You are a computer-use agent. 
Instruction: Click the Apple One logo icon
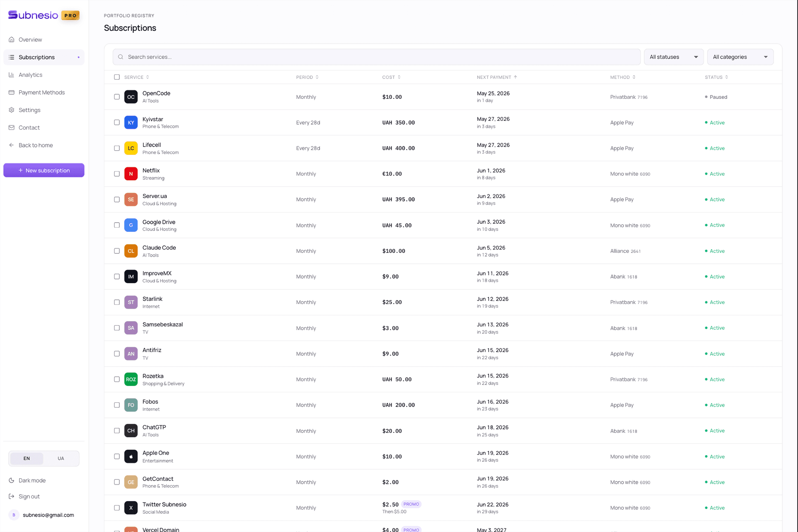pos(131,456)
